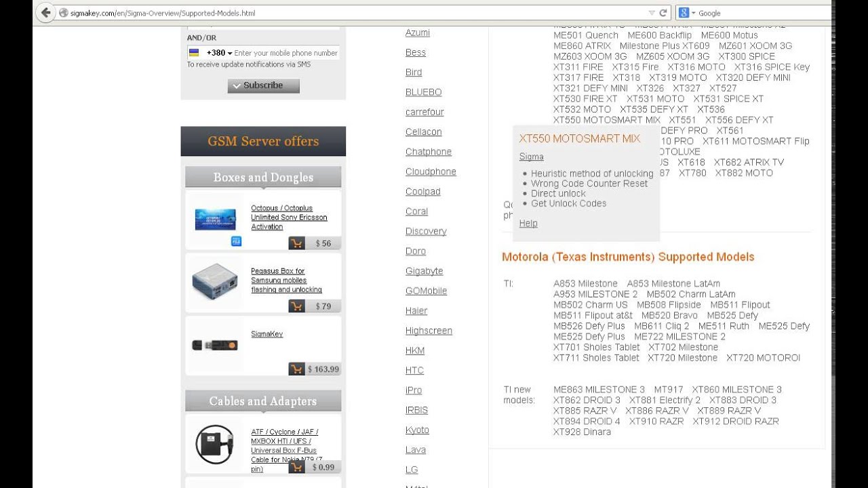Screen dimensions: 868x488
Task: Click the Help link in the tooltip popup
Action: click(528, 223)
